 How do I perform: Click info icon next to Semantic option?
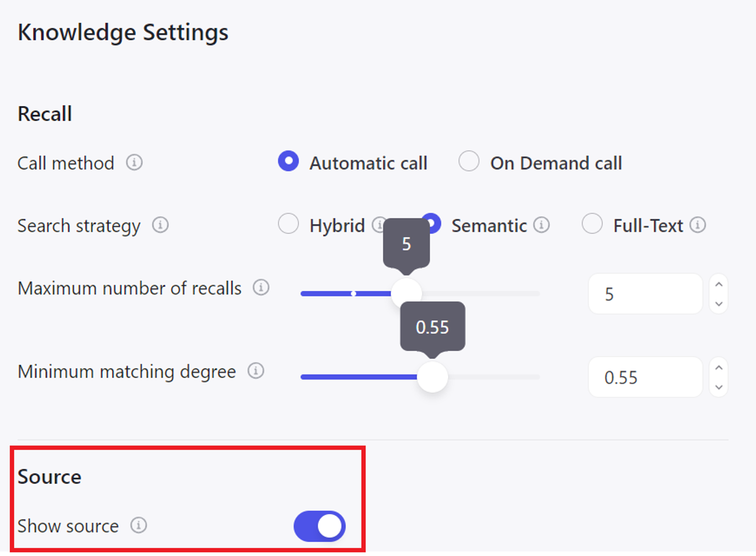(541, 225)
